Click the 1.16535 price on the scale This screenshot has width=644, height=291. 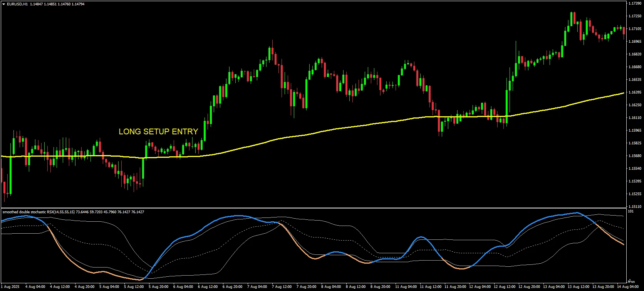(x=635, y=80)
